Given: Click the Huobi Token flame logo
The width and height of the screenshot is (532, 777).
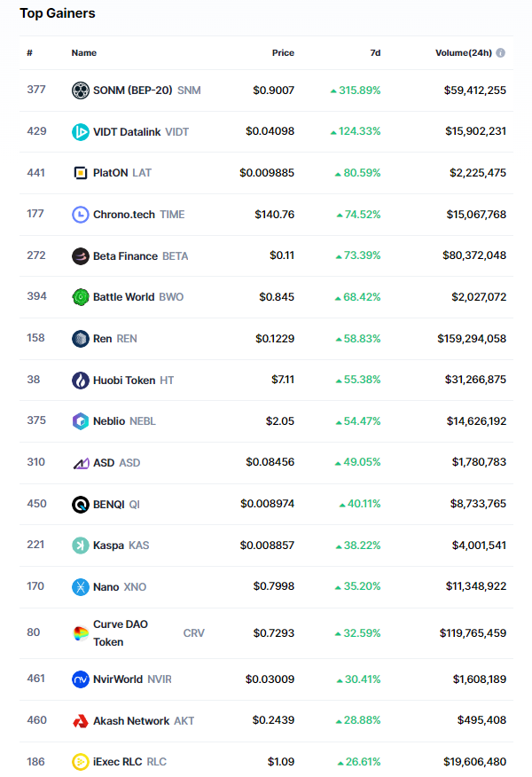Looking at the screenshot, I should coord(81,381).
